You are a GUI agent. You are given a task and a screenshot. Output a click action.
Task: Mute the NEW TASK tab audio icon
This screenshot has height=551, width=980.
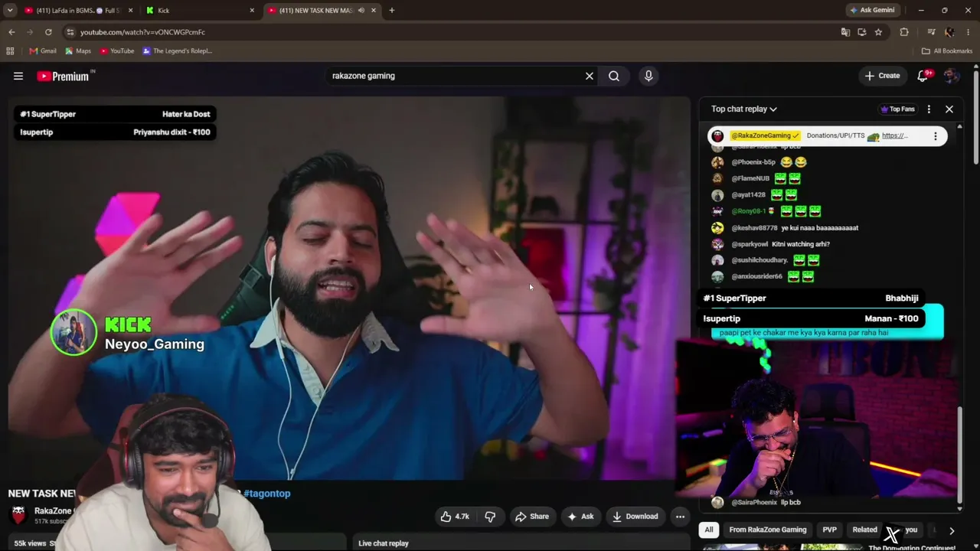(x=362, y=11)
